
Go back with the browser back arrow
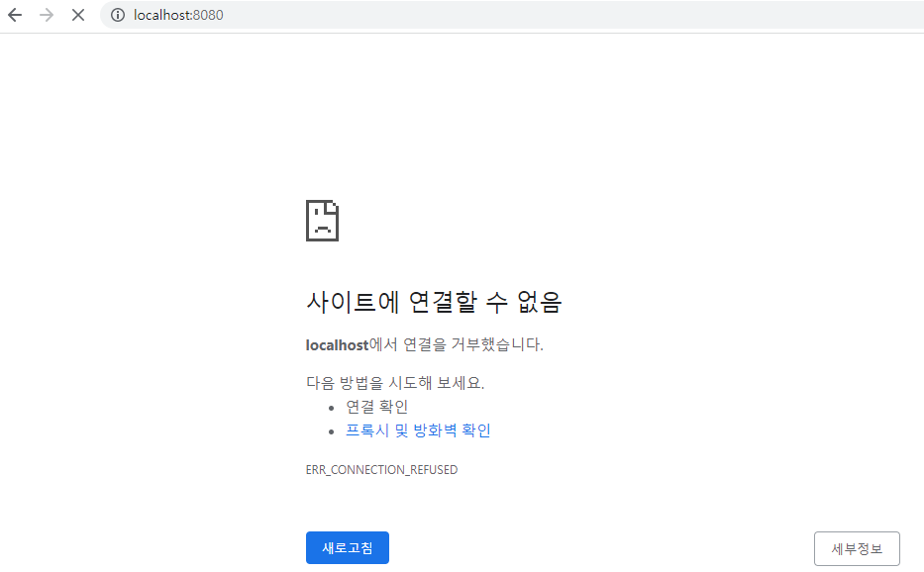pyautogui.click(x=15, y=15)
